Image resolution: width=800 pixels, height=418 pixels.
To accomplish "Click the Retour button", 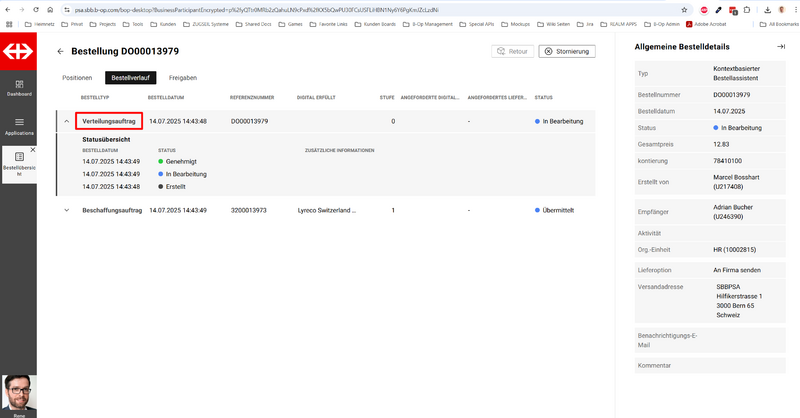I will point(512,51).
